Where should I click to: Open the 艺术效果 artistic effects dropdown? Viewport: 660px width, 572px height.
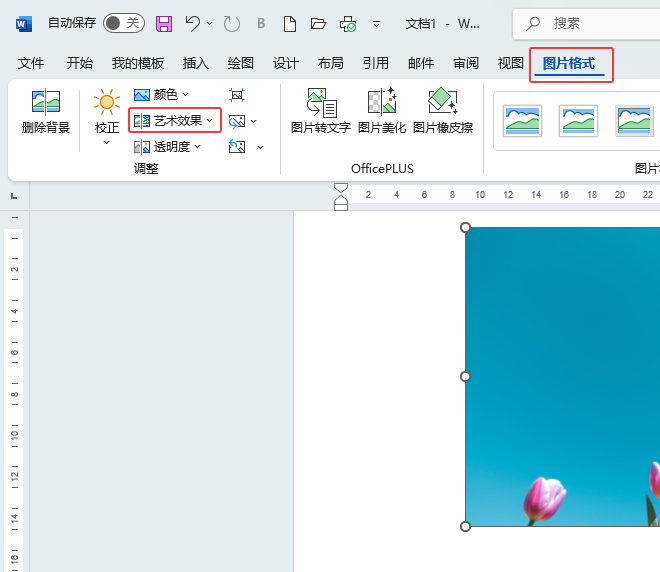coord(175,121)
